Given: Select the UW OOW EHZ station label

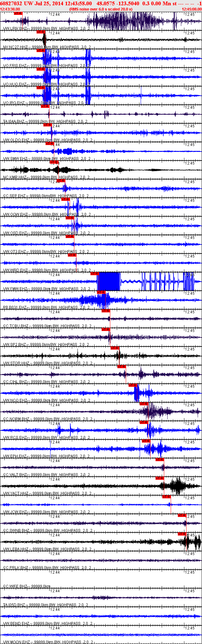Looking at the screenshot, I should pyautogui.click(x=15, y=214).
